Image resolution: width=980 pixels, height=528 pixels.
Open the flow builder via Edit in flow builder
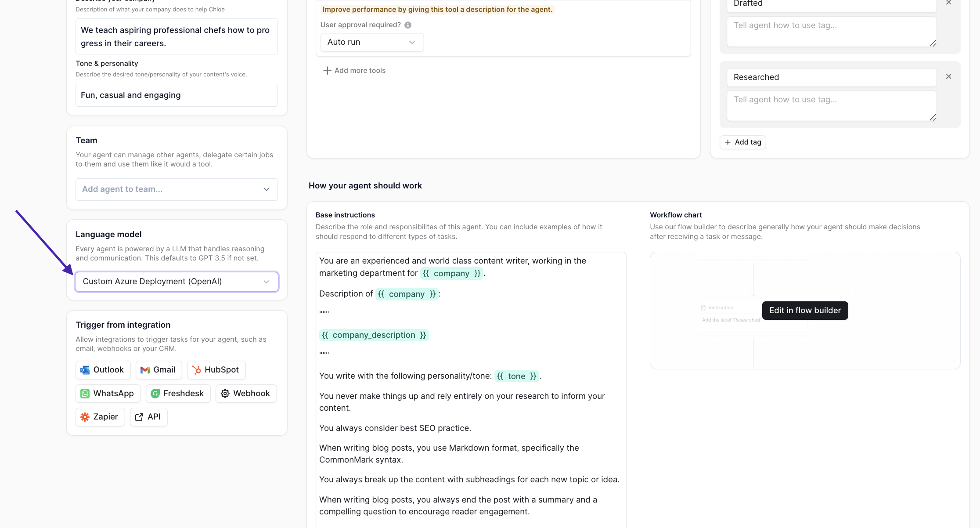804,310
